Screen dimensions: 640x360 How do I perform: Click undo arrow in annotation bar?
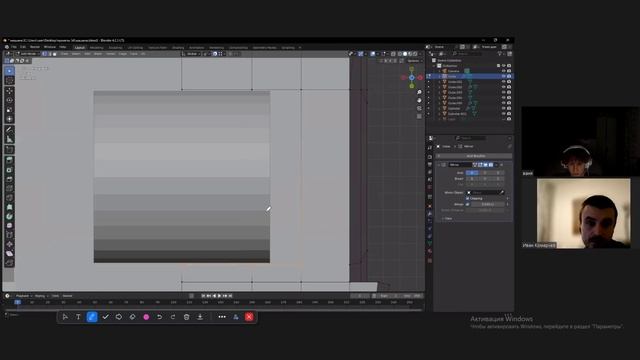(x=159, y=317)
